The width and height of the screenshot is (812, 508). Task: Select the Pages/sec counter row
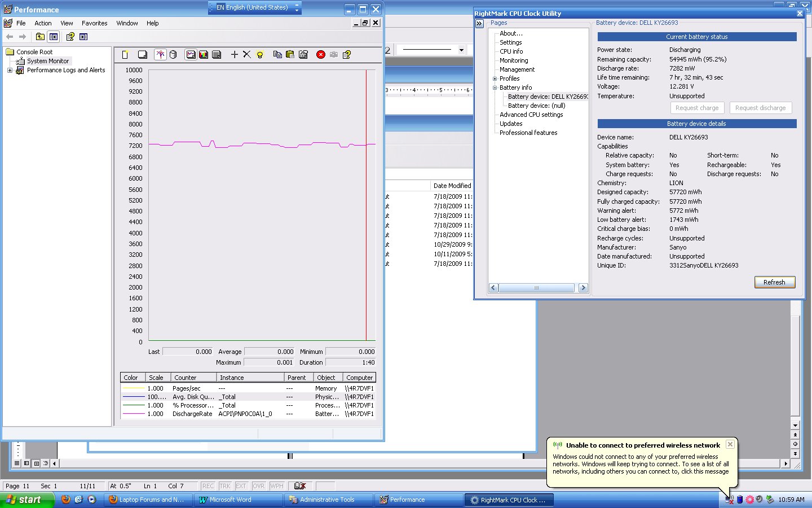(248, 388)
